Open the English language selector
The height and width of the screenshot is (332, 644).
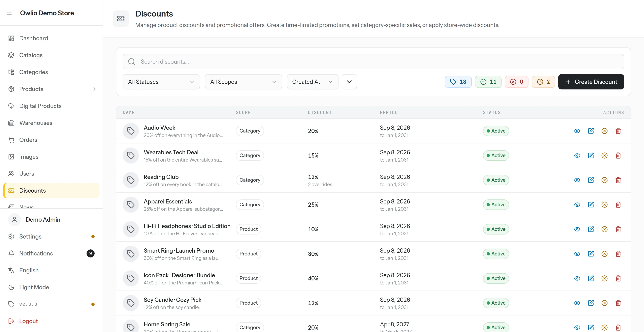(51, 270)
